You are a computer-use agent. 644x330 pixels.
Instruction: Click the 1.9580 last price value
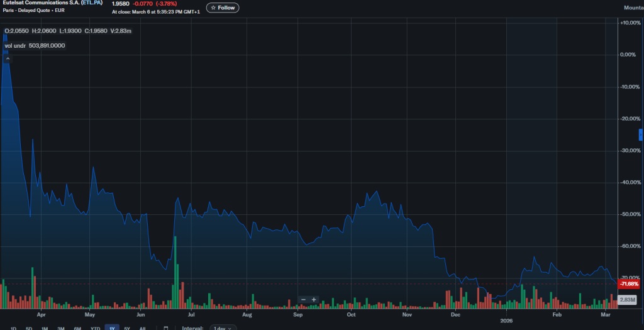(x=120, y=4)
